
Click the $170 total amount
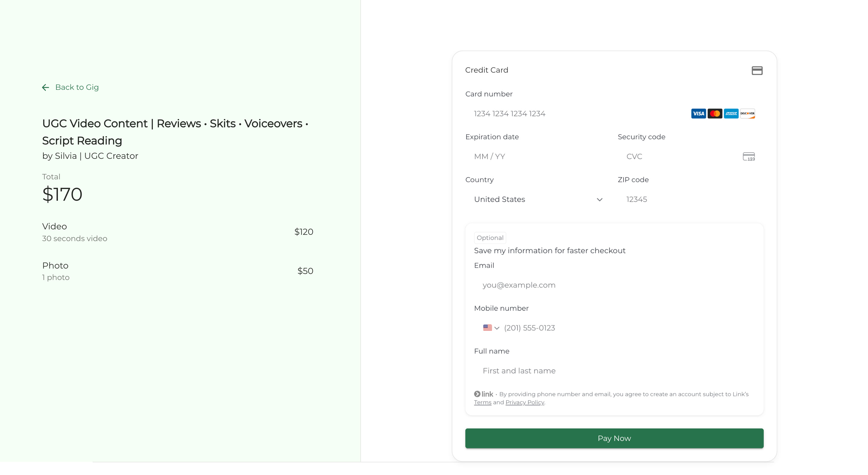62,194
